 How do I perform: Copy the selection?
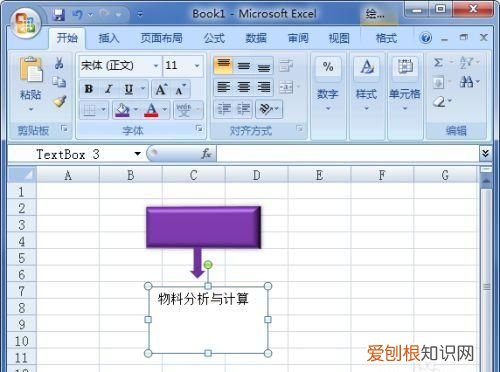(x=59, y=82)
